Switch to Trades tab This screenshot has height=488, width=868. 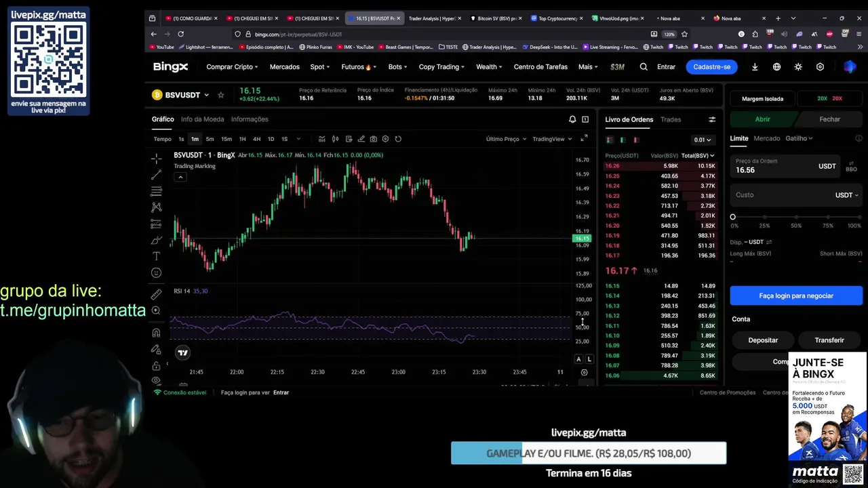coord(671,119)
